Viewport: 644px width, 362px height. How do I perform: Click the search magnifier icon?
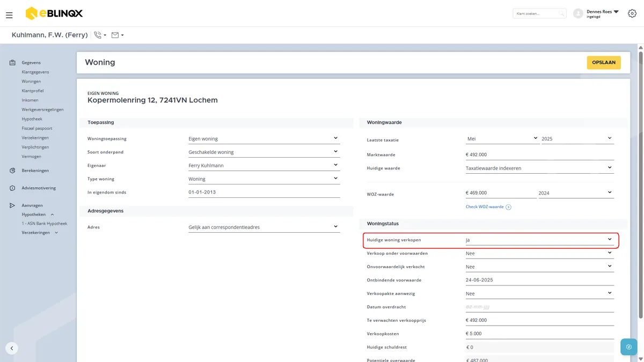(561, 13)
